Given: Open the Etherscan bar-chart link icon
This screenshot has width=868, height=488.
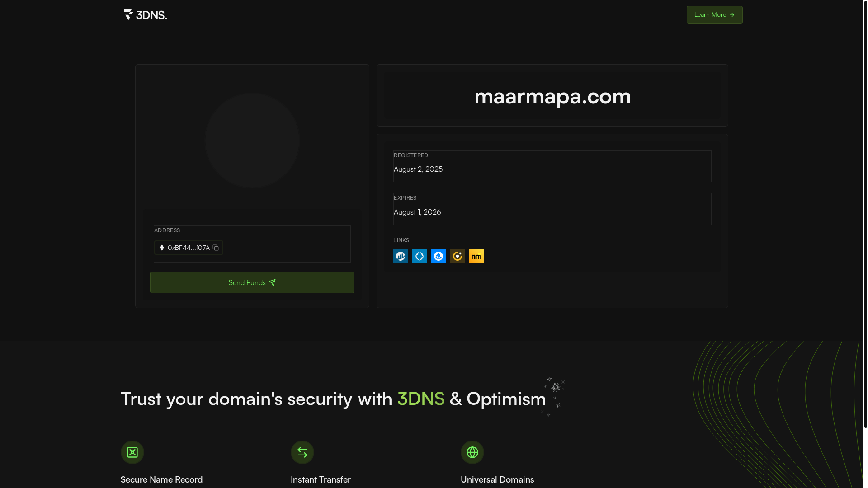Looking at the screenshot, I should pos(401,256).
